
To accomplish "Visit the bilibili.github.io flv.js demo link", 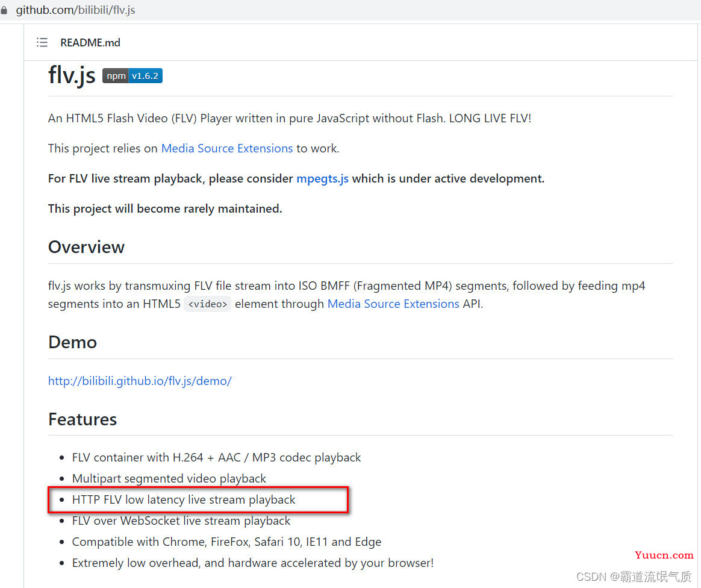I will [x=140, y=381].
